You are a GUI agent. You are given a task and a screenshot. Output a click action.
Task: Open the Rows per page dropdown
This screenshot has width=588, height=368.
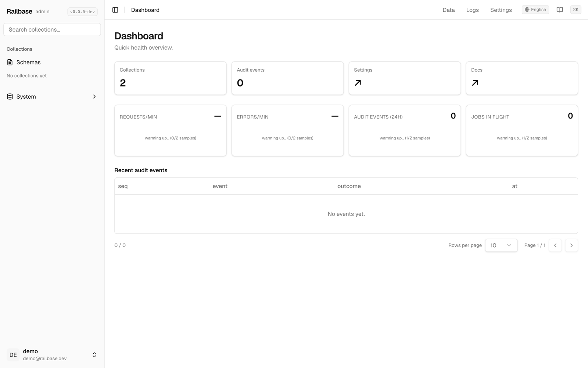click(501, 245)
